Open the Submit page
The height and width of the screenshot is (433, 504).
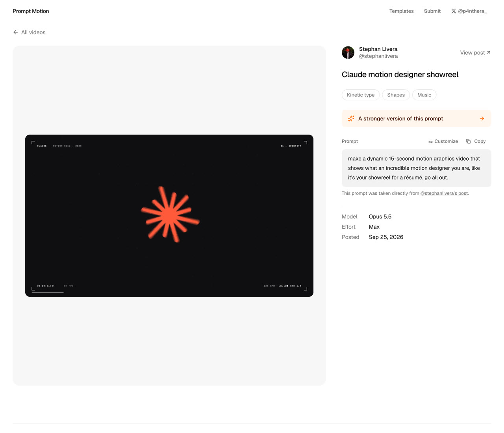point(432,11)
